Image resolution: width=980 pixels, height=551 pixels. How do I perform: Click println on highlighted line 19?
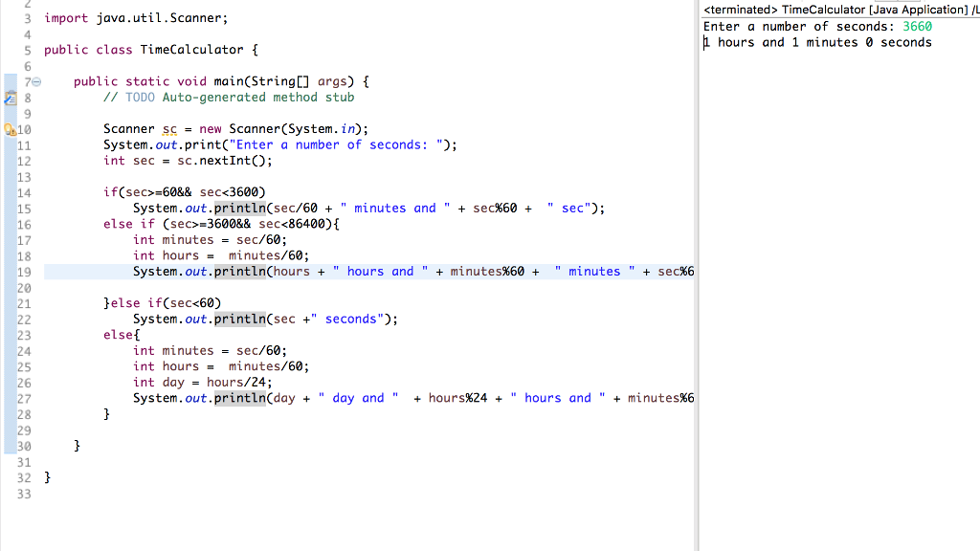coord(240,271)
